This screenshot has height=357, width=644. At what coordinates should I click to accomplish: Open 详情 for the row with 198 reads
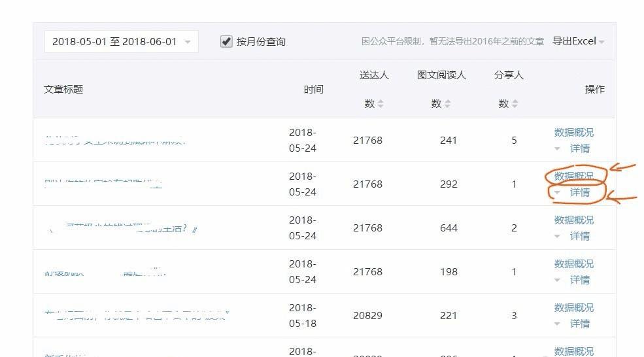580,280
